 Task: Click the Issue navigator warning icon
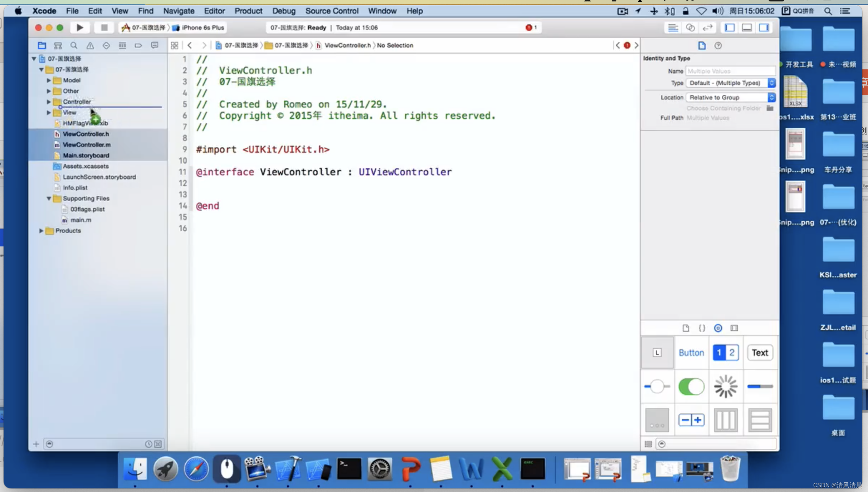point(90,46)
